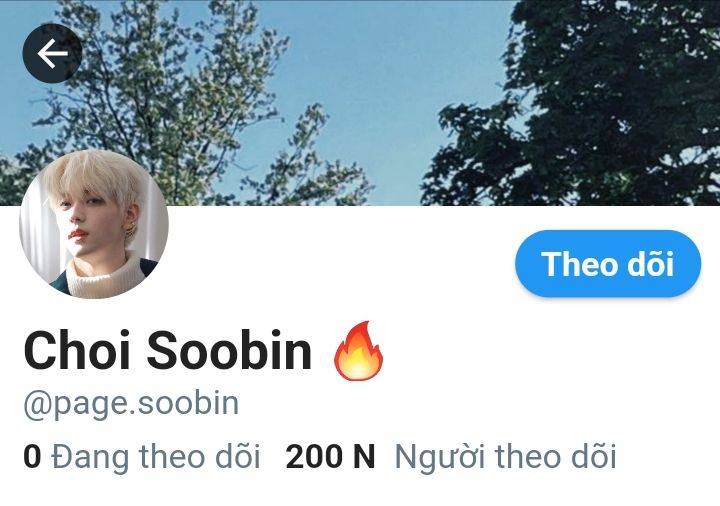
Task: Open the Người theo dõi followers list
Action: tap(505, 457)
